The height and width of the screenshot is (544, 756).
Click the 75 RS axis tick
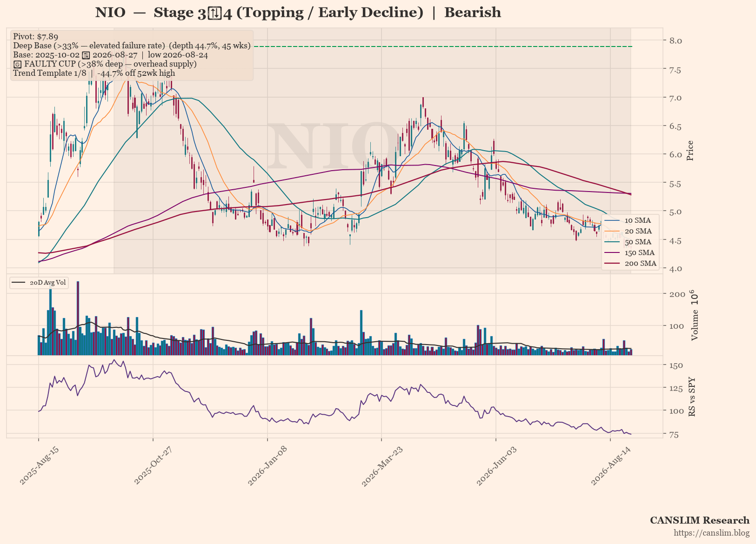coord(674,435)
